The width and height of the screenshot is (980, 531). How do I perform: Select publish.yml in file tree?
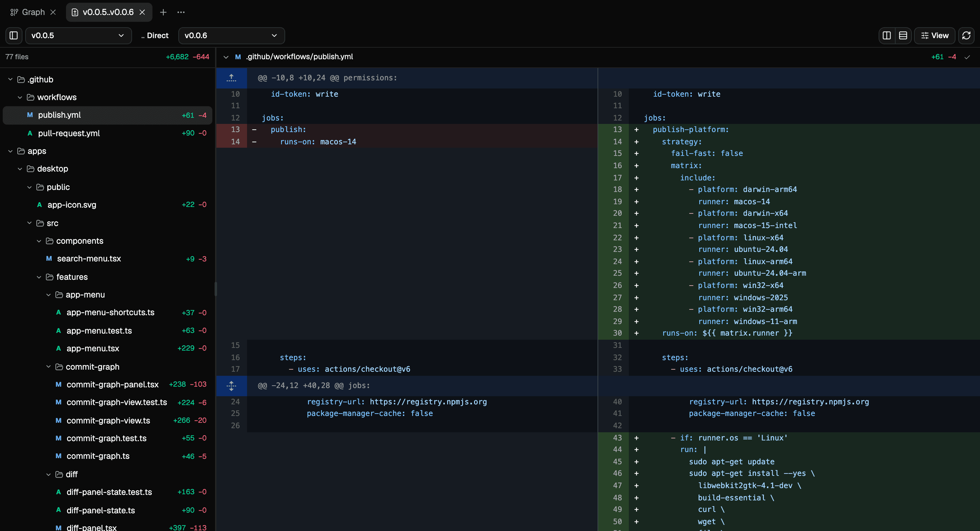(107, 115)
